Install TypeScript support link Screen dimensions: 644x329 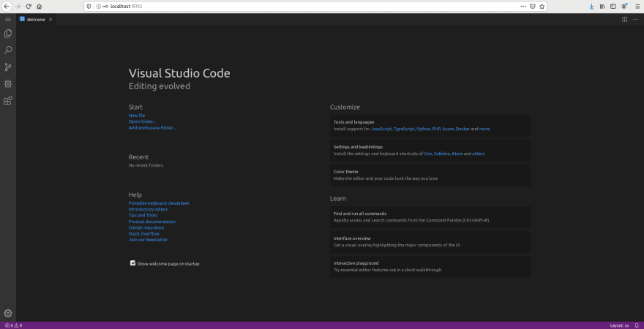404,129
